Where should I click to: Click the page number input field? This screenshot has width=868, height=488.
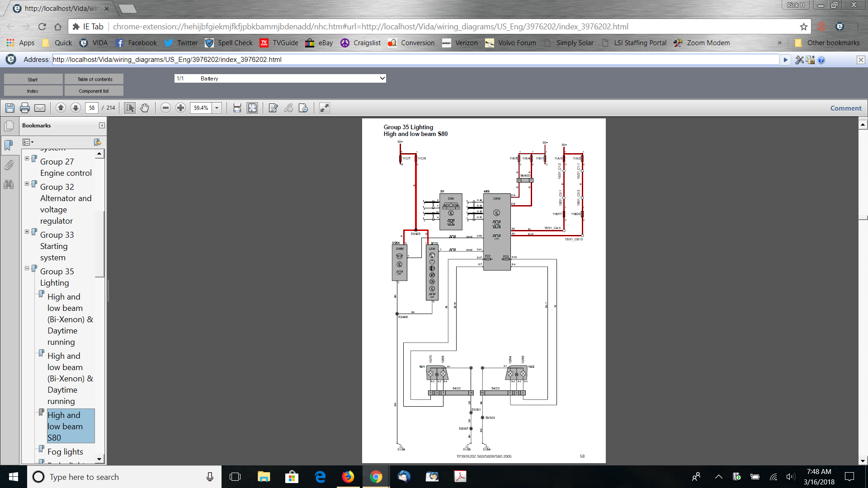click(92, 108)
